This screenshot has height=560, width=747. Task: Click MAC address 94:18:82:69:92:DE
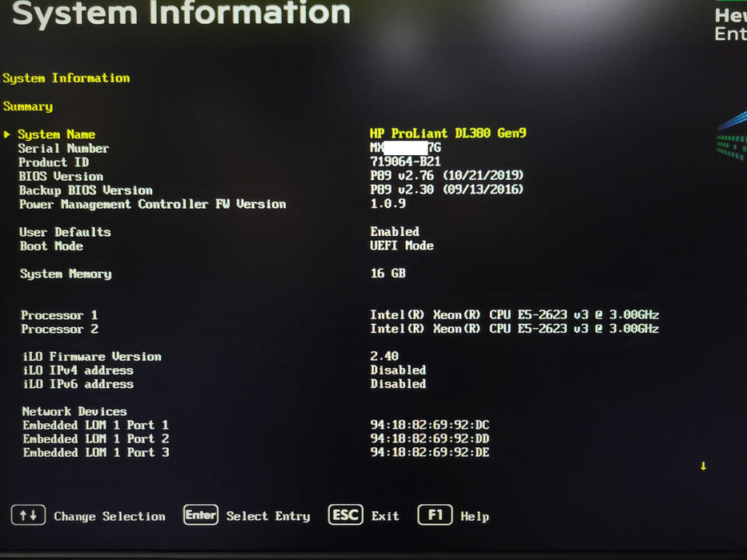tap(430, 452)
